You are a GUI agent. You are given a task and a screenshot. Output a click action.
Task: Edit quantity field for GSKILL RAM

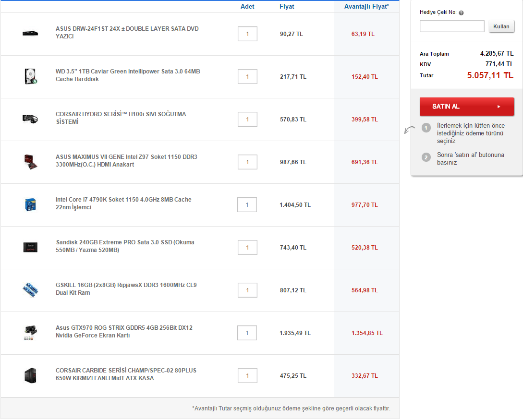(247, 290)
